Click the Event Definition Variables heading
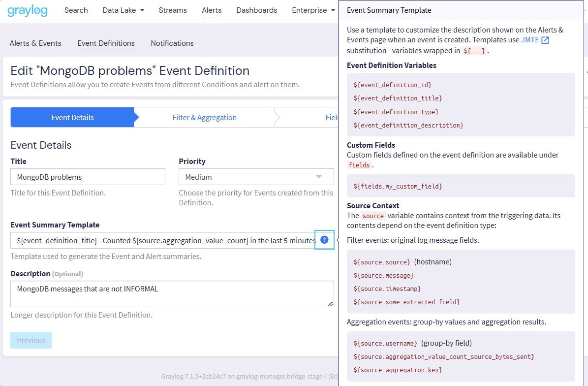The width and height of the screenshot is (588, 386). 392,65
